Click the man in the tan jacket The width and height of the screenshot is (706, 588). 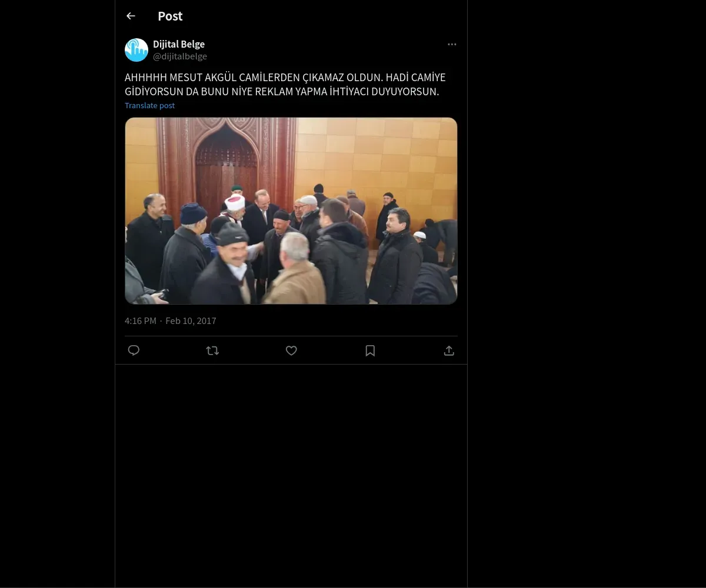coord(294,270)
